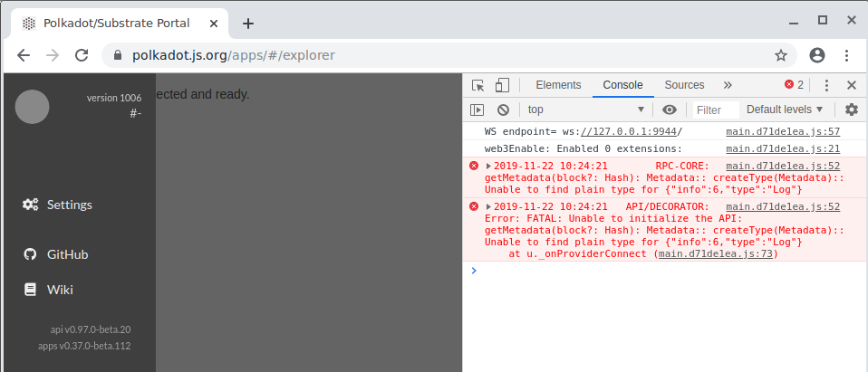Clear the console output
This screenshot has width=868, height=372.
tap(503, 110)
